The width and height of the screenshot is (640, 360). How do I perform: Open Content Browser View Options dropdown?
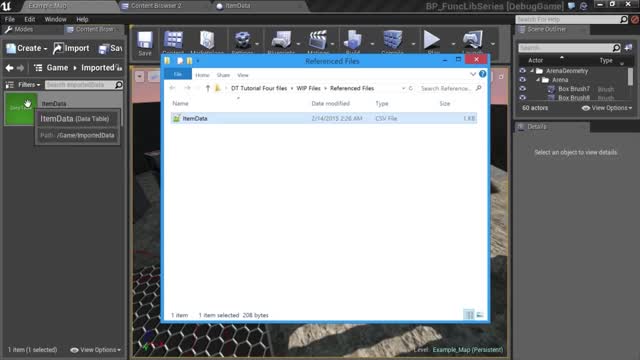(96, 350)
